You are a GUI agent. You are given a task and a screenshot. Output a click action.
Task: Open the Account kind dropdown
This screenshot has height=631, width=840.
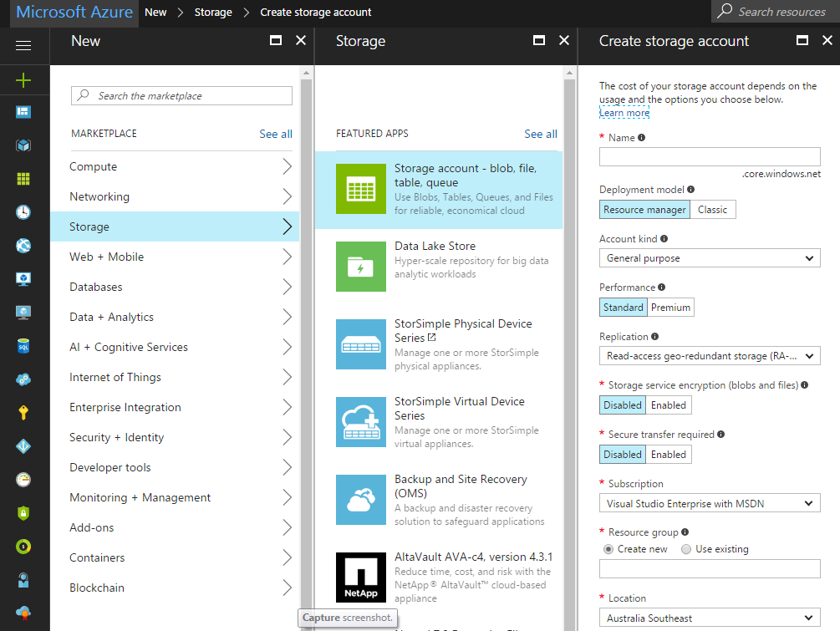click(x=710, y=258)
